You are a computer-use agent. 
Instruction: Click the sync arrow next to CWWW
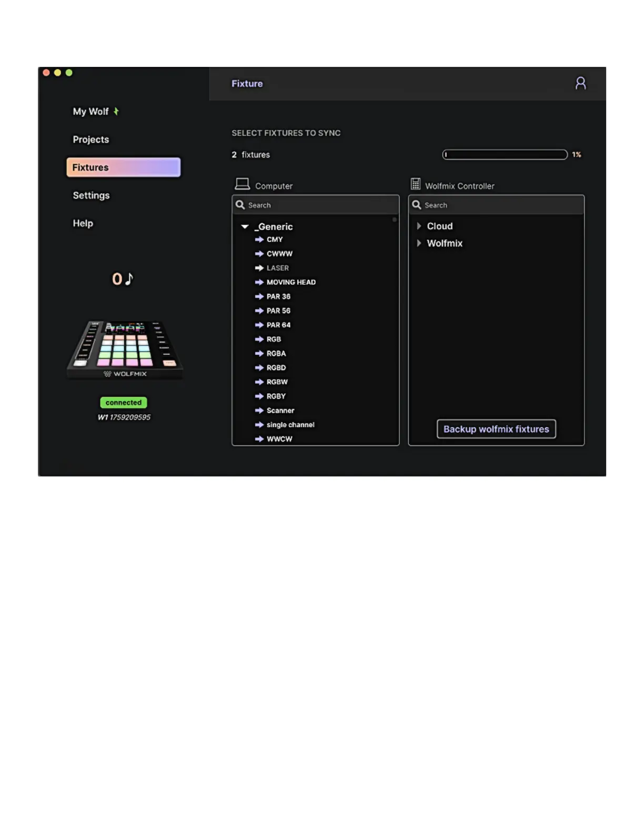coord(259,254)
